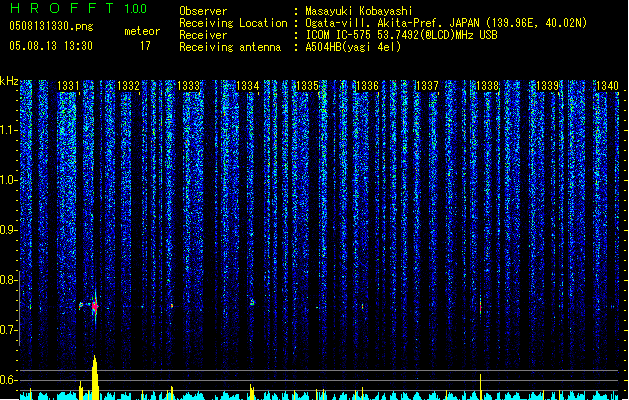The width and height of the screenshot is (629, 400).
Task: Click the meteor echo near 1338
Action: (x=481, y=307)
